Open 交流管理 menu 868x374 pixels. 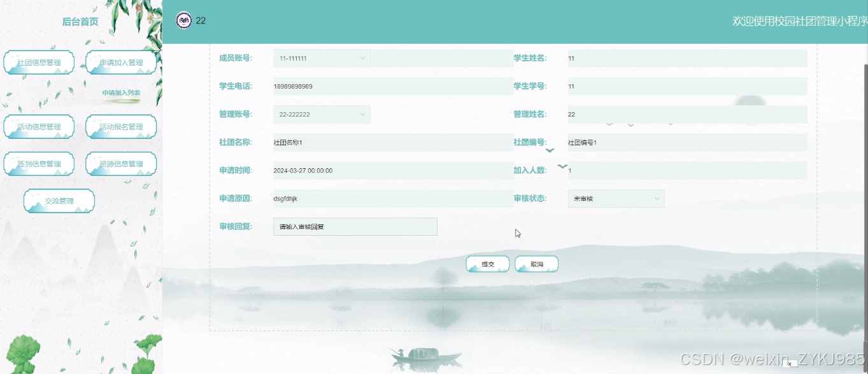point(59,201)
